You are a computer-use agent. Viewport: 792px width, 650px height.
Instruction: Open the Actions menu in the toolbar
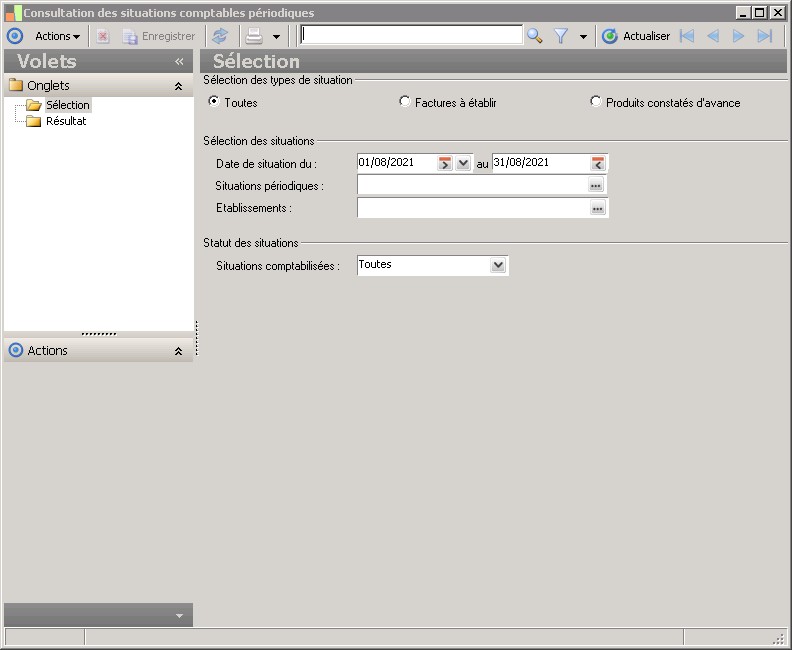(x=57, y=36)
